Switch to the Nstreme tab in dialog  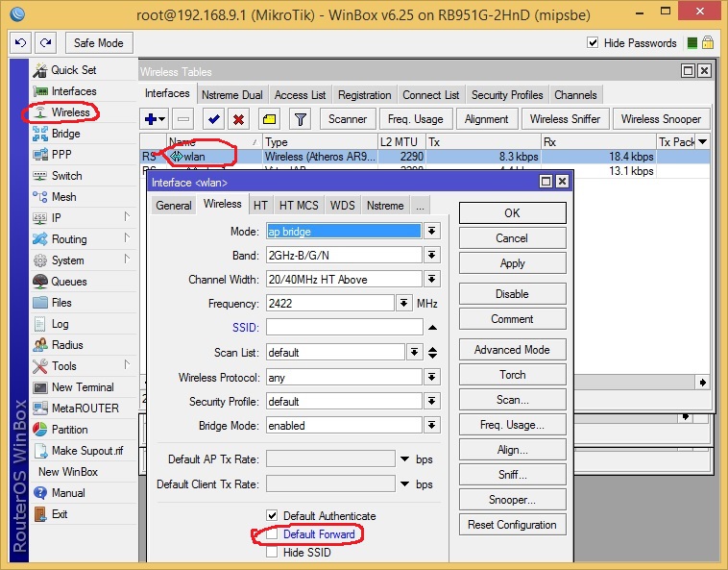click(x=385, y=206)
